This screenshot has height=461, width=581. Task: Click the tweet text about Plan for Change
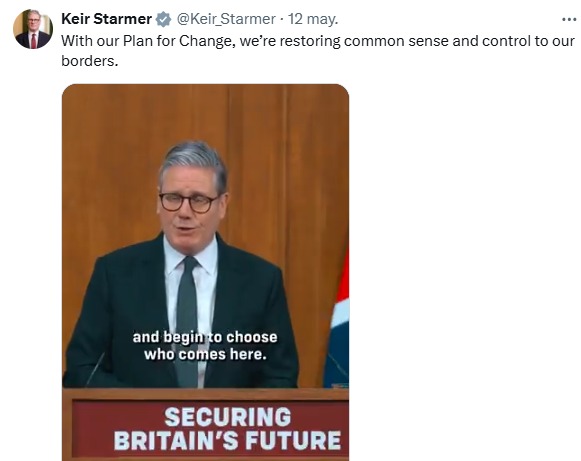pos(318,51)
